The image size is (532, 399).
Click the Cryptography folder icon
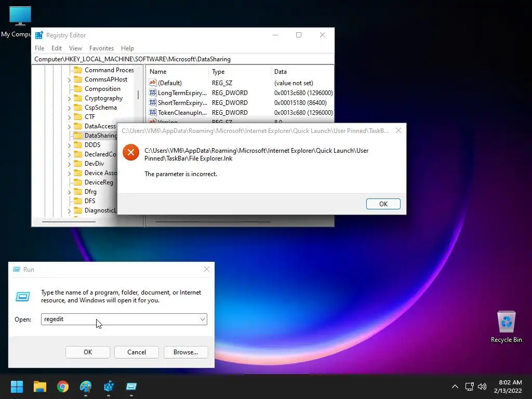click(x=78, y=98)
